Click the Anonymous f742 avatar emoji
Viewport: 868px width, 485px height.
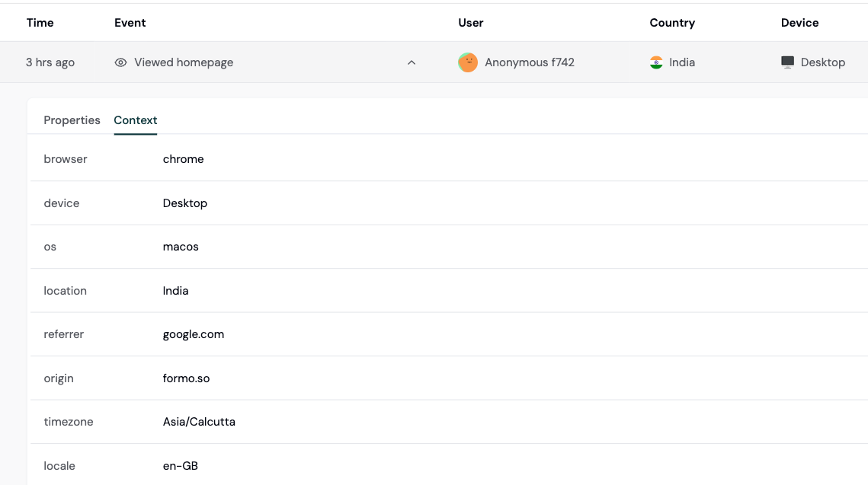tap(467, 62)
